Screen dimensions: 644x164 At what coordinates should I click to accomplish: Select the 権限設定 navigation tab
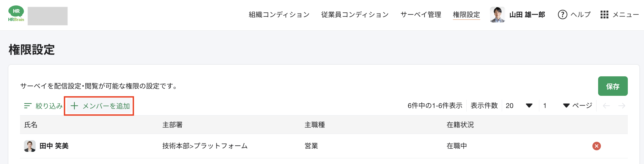466,15
